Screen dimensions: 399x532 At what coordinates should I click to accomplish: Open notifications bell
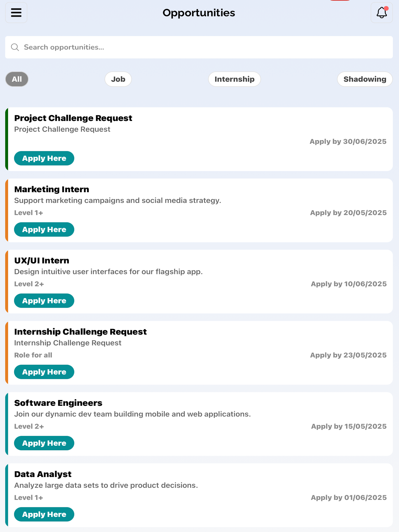381,13
